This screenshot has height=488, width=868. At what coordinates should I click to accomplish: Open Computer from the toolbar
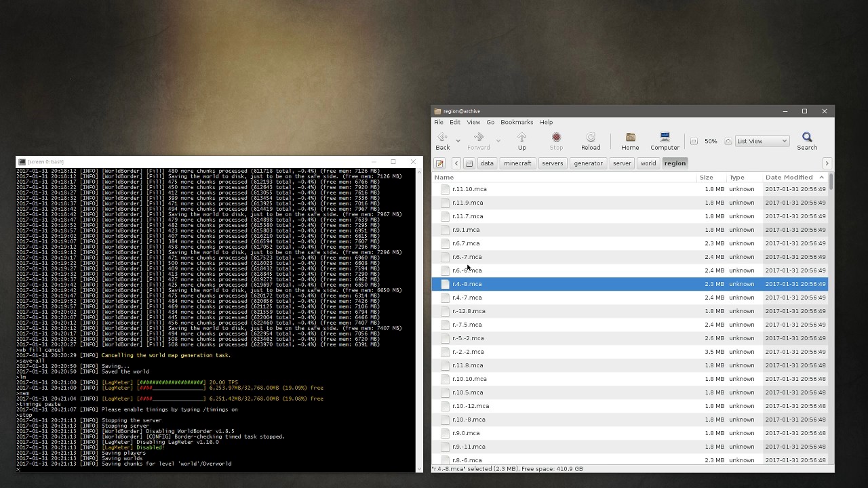pyautogui.click(x=665, y=141)
